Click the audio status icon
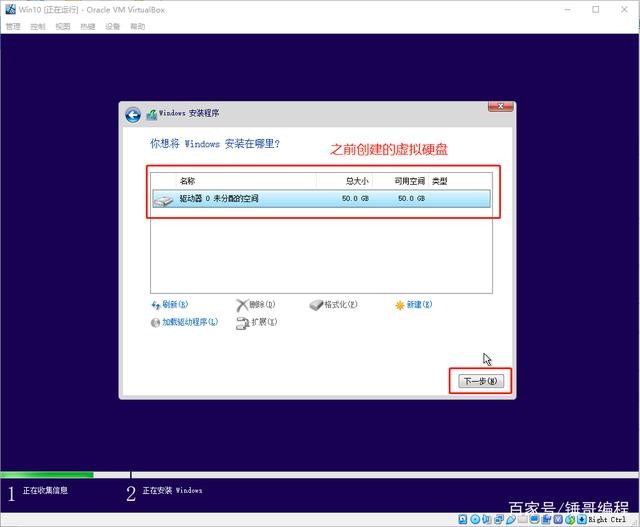 coord(487,519)
